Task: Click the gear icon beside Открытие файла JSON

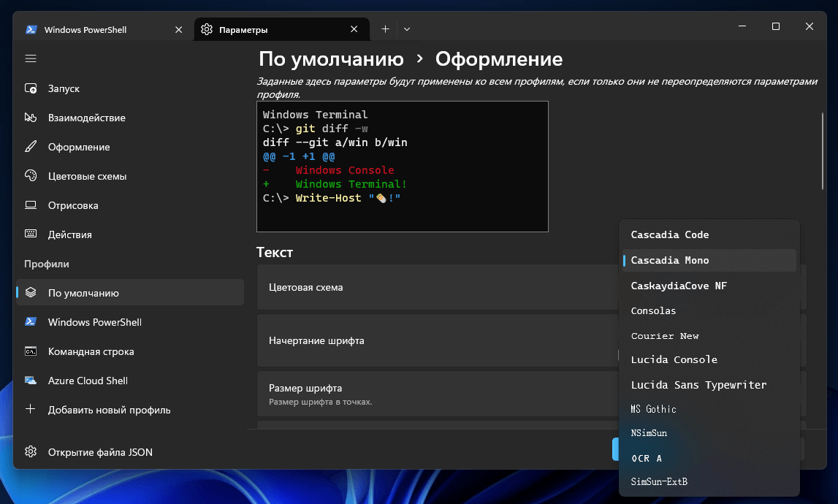Action: (31, 451)
